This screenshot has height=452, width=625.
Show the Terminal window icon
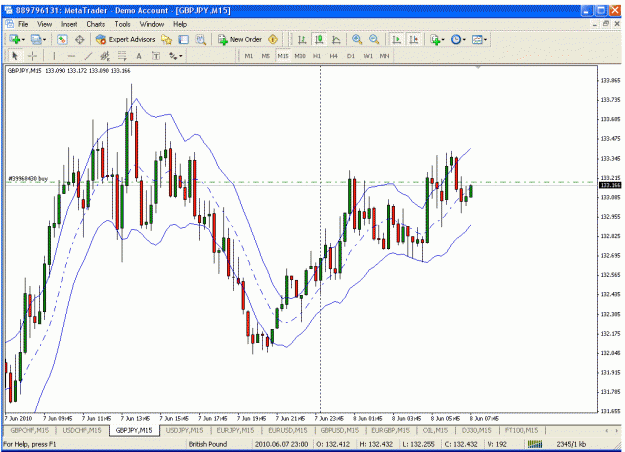click(183, 39)
